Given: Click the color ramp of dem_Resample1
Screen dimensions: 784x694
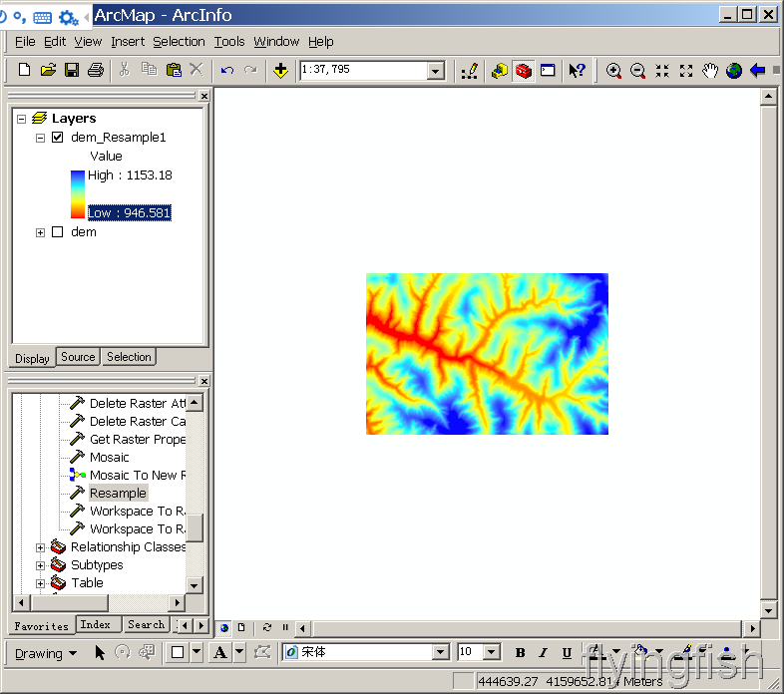Looking at the screenshot, I should coord(78,193).
